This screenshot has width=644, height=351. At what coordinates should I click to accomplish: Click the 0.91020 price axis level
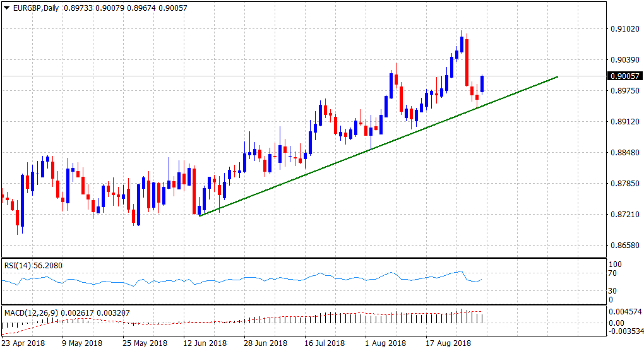tap(623, 29)
